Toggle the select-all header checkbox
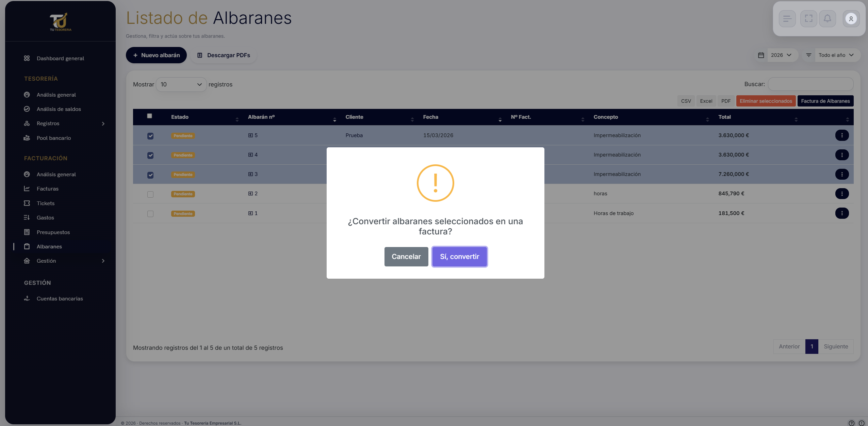Screen dimensions: 868x426 pos(149,116)
